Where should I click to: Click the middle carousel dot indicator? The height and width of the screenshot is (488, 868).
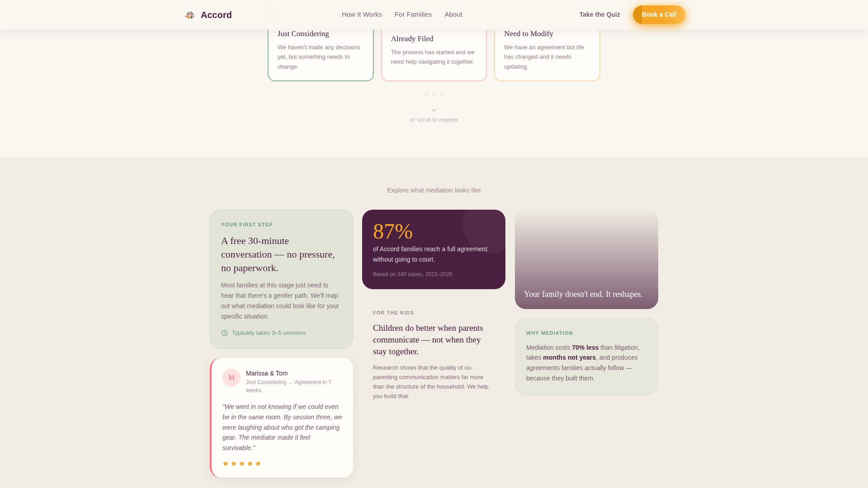(434, 94)
